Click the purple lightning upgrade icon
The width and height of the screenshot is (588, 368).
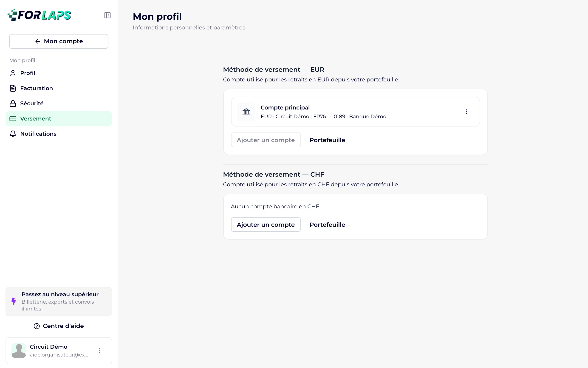coord(14,301)
